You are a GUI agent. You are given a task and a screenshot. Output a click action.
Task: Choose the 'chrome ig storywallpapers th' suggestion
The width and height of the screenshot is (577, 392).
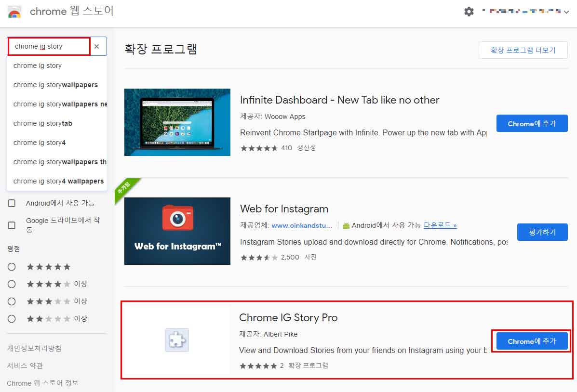(57, 162)
